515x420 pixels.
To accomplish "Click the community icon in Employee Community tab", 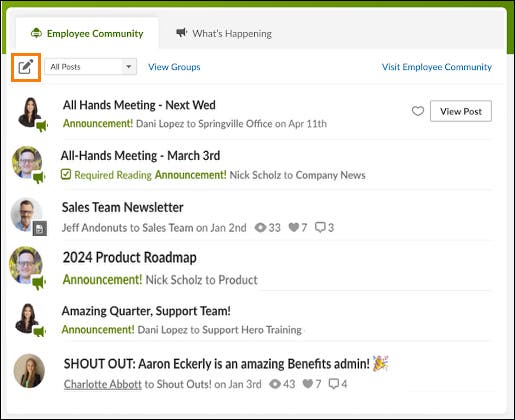I will coord(36,33).
